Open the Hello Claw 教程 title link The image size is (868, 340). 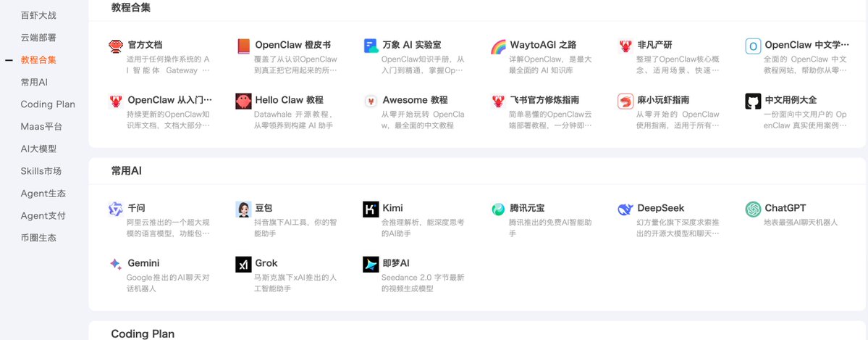click(x=289, y=100)
